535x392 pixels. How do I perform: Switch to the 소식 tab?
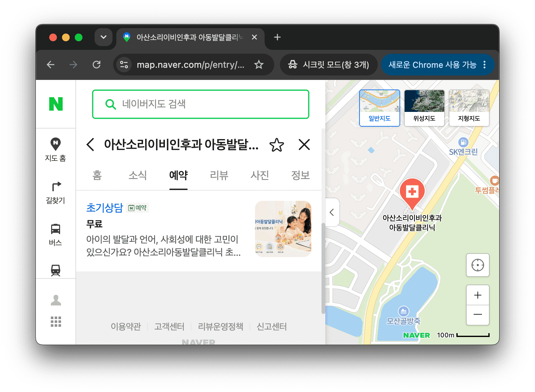138,175
